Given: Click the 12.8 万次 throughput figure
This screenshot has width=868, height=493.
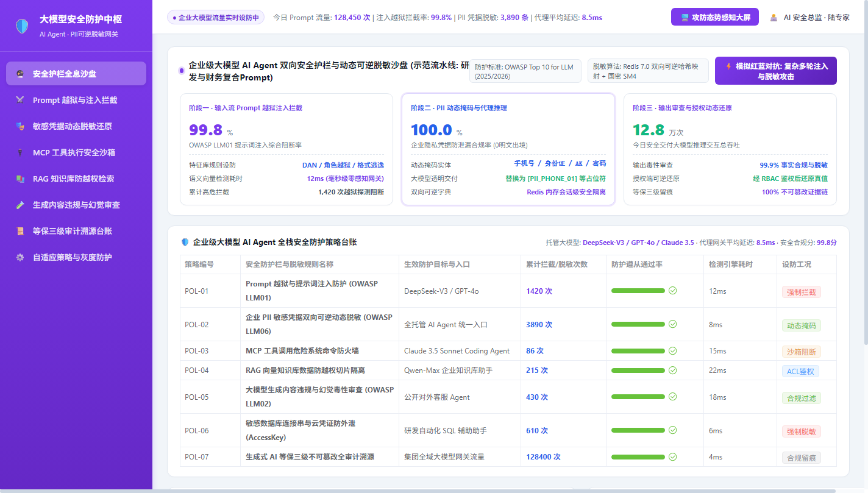Looking at the screenshot, I should [x=658, y=130].
